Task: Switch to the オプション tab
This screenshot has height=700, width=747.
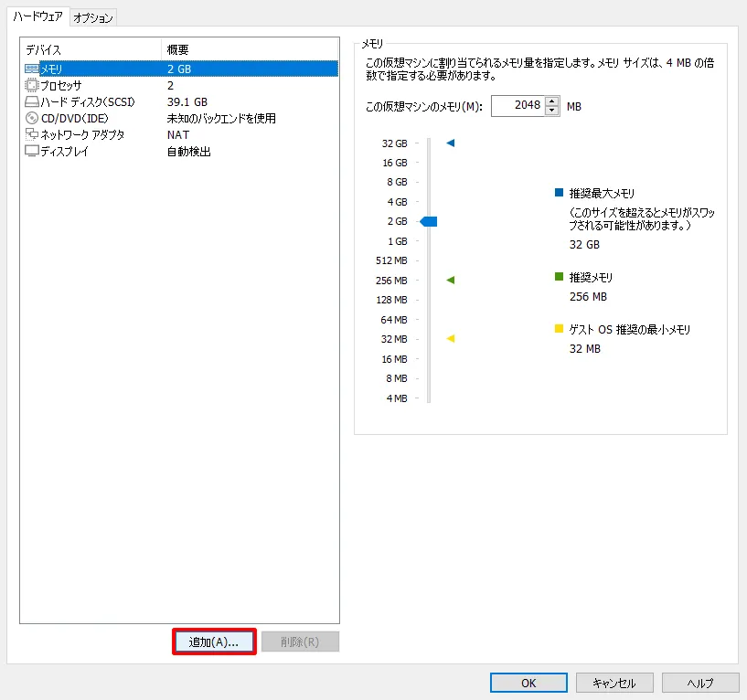Action: pyautogui.click(x=93, y=18)
